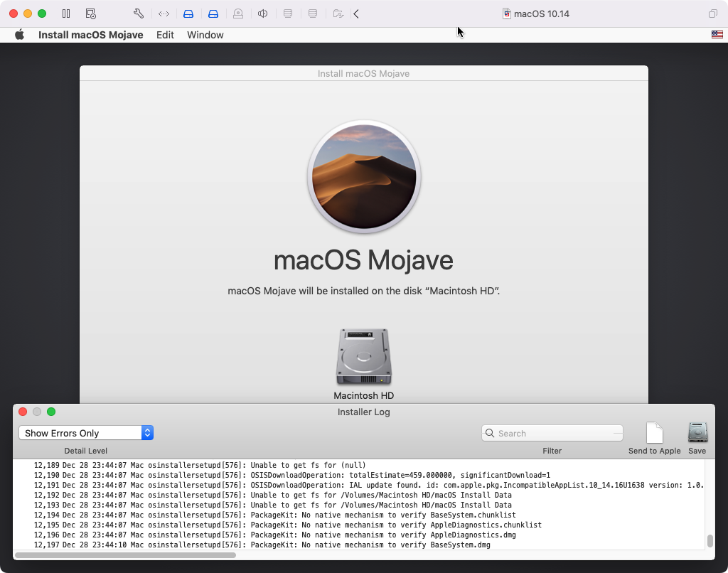Zoom the Installer Log window with the green button

(x=51, y=412)
